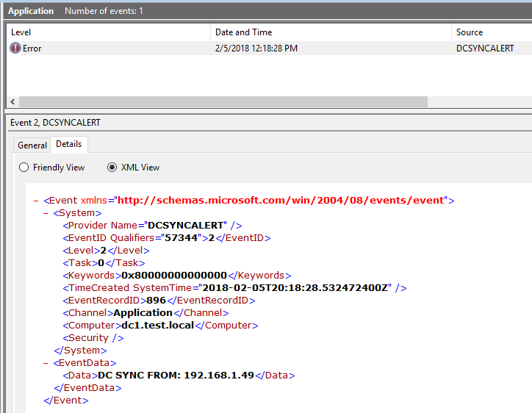Click the Event 2, DCSYNCALERT header
532x413 pixels.
(55, 123)
